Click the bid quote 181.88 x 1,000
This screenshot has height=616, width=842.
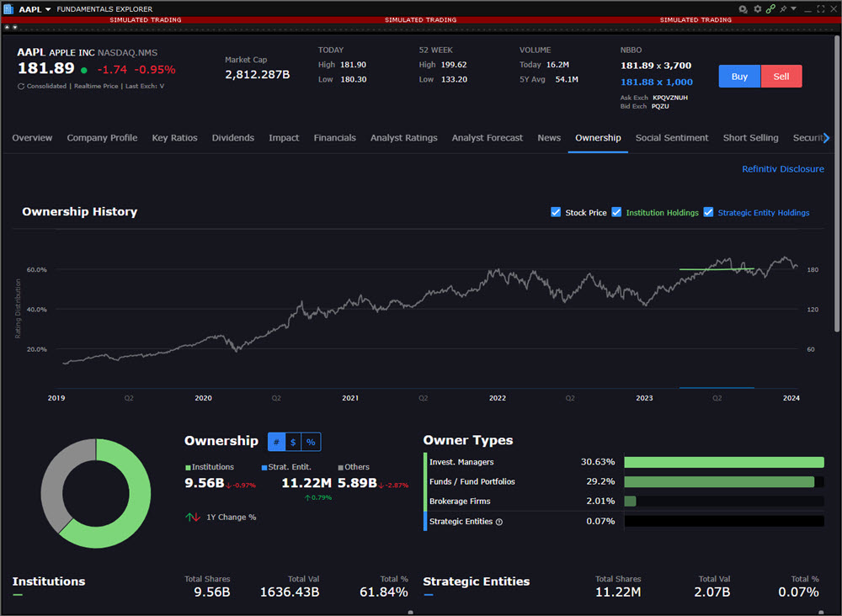click(x=656, y=82)
